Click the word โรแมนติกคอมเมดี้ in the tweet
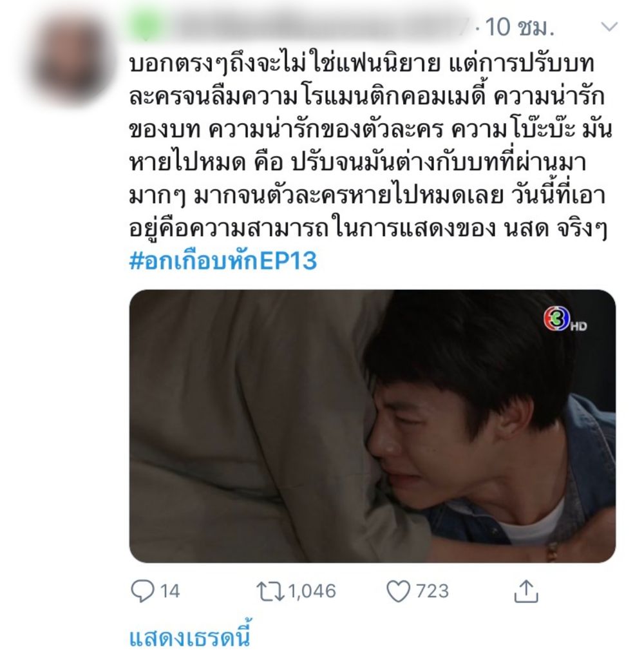644x672 pixels. coord(395,98)
